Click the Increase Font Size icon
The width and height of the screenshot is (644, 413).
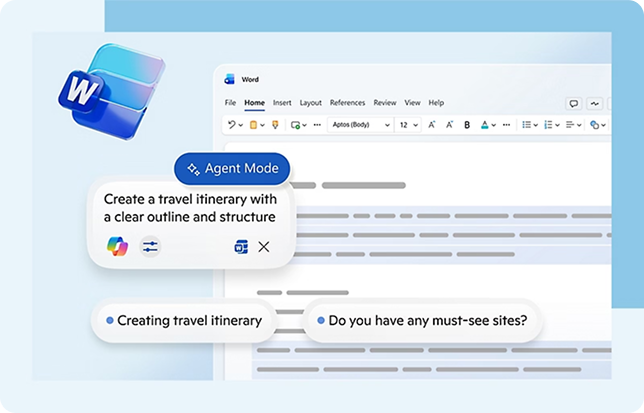pos(431,124)
